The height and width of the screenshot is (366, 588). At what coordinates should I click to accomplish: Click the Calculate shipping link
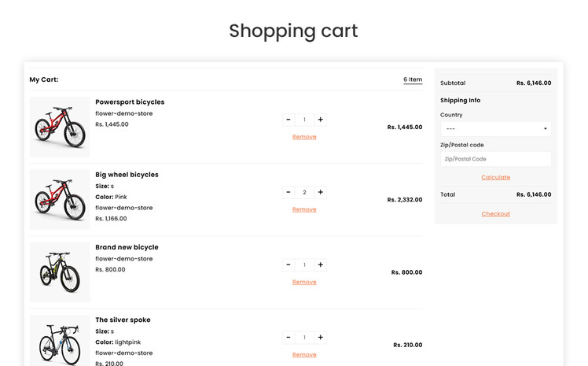[x=496, y=177]
